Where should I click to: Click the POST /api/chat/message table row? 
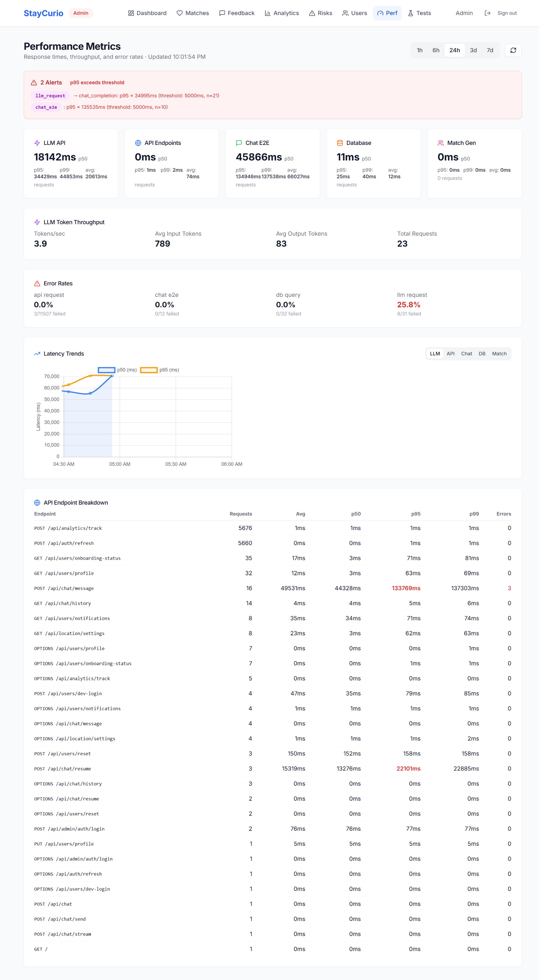pos(272,588)
